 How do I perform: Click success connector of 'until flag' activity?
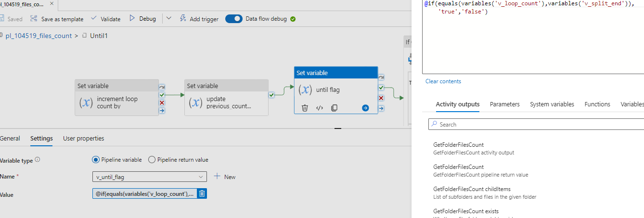coord(381,88)
